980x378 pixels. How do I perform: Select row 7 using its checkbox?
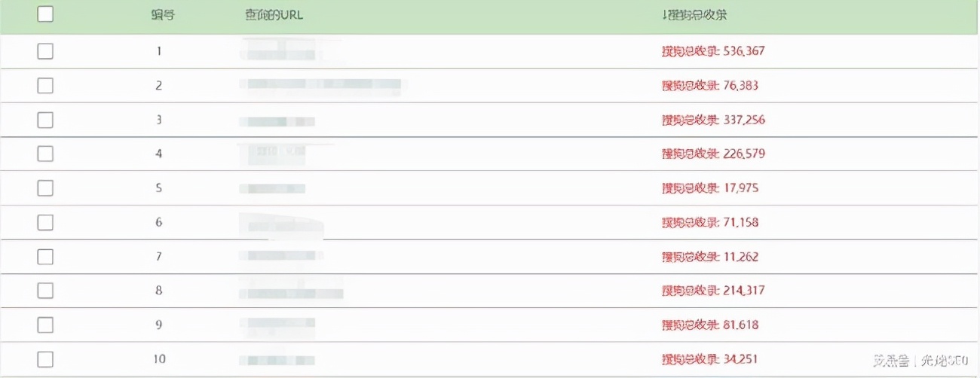(45, 257)
